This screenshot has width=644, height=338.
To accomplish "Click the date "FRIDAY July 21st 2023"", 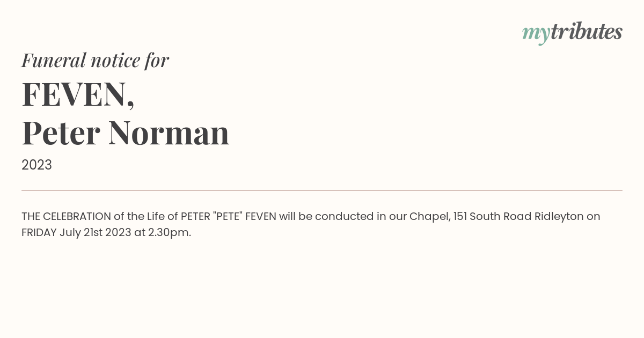I will click(x=76, y=233).
